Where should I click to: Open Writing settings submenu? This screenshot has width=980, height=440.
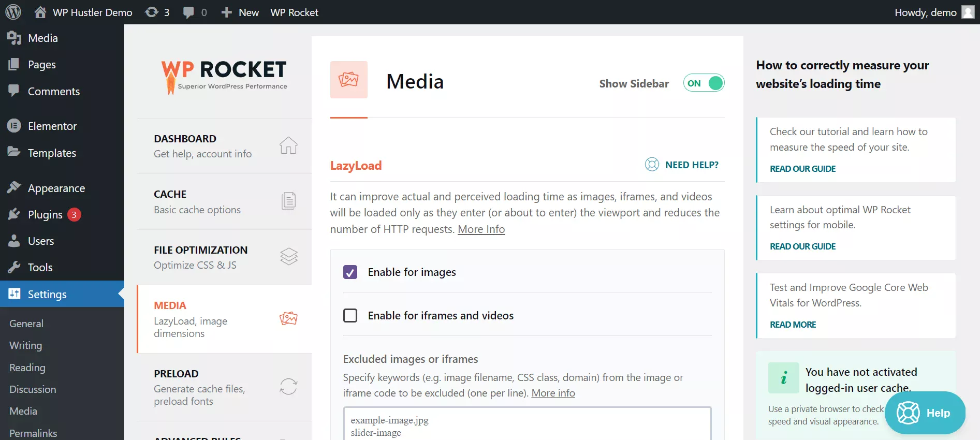tap(26, 345)
